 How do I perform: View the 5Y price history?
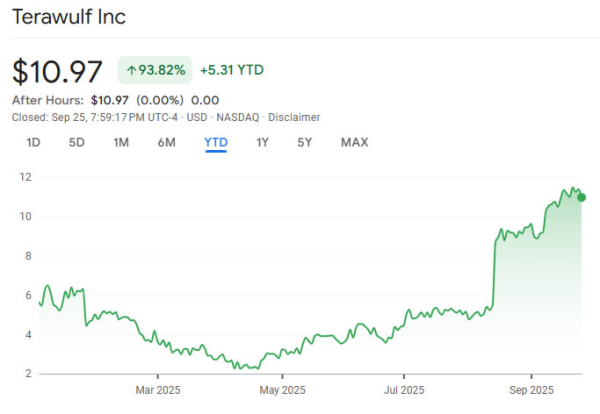[x=305, y=142]
